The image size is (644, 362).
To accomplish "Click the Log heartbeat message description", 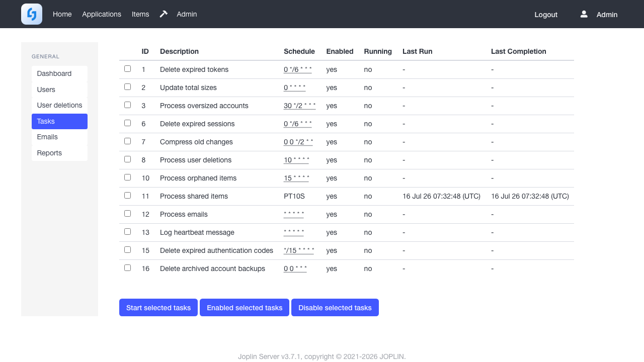I will pyautogui.click(x=197, y=232).
